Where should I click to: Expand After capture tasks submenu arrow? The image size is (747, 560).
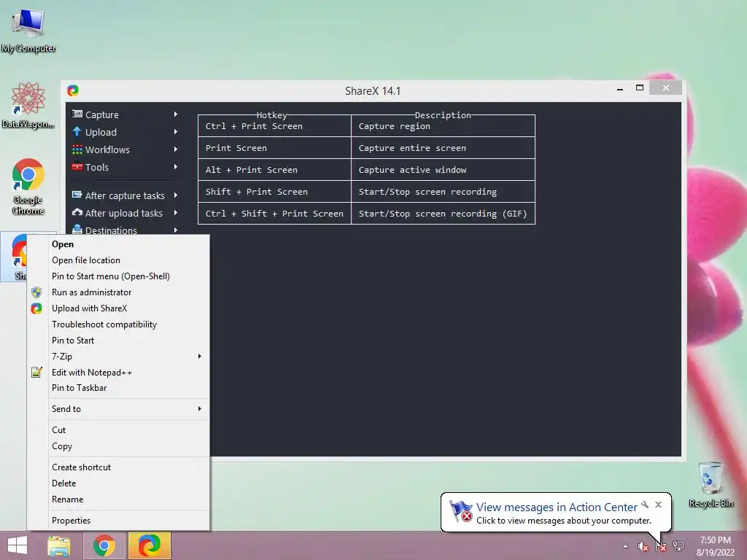click(x=175, y=195)
